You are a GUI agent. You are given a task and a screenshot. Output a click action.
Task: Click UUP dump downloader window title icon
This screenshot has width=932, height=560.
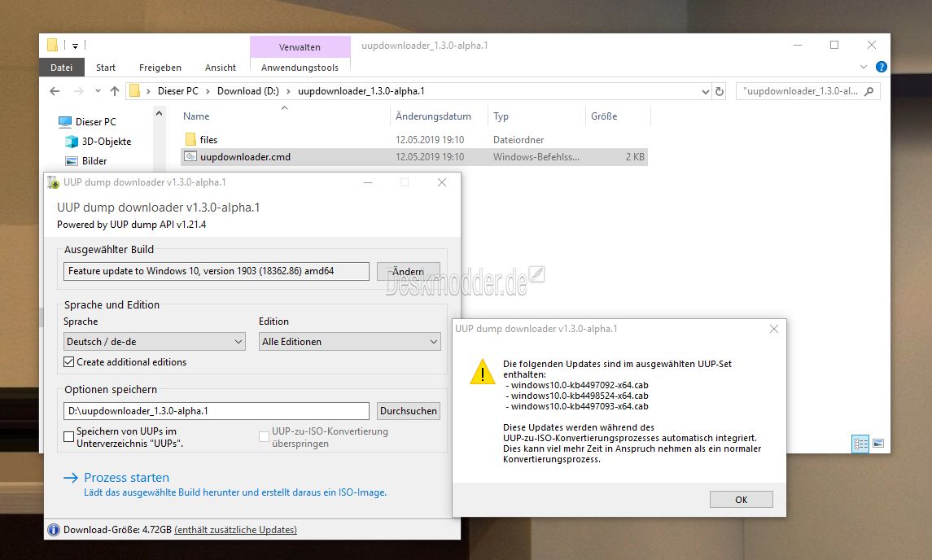pyautogui.click(x=54, y=182)
